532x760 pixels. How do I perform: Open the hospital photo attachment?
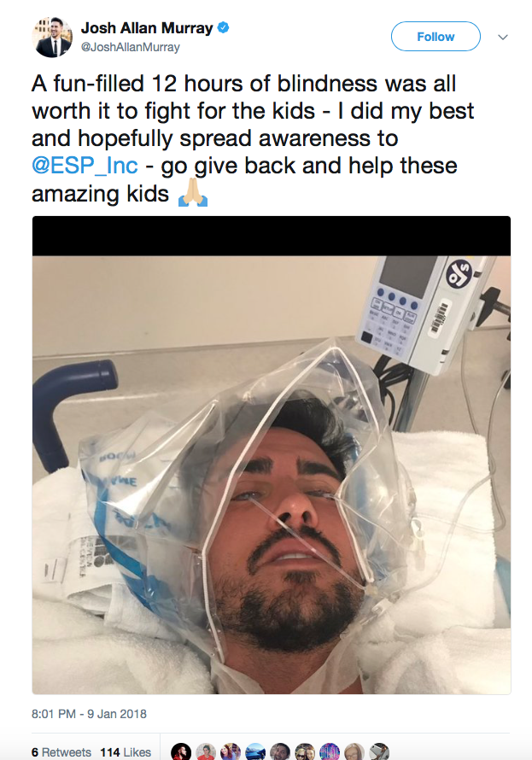coord(272,455)
